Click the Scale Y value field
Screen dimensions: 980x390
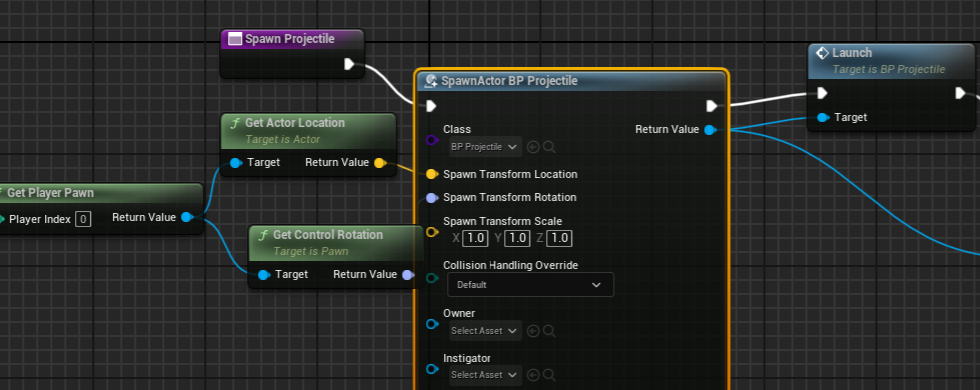(517, 239)
